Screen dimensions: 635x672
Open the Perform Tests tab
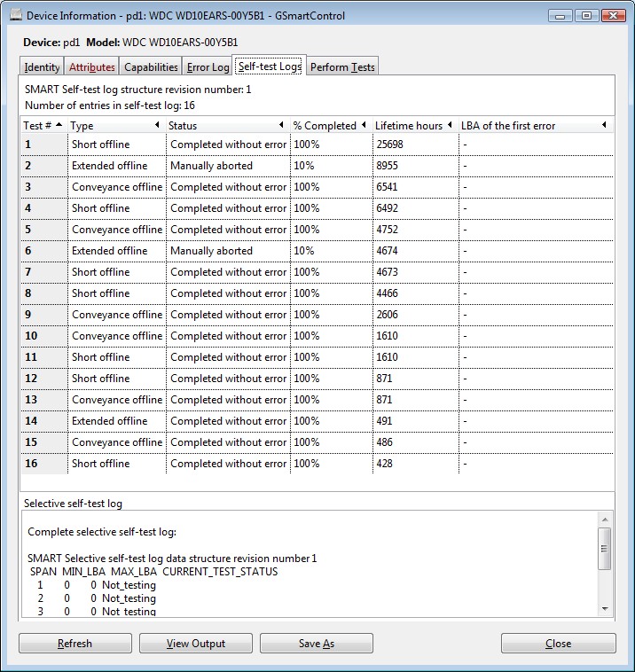(x=342, y=66)
